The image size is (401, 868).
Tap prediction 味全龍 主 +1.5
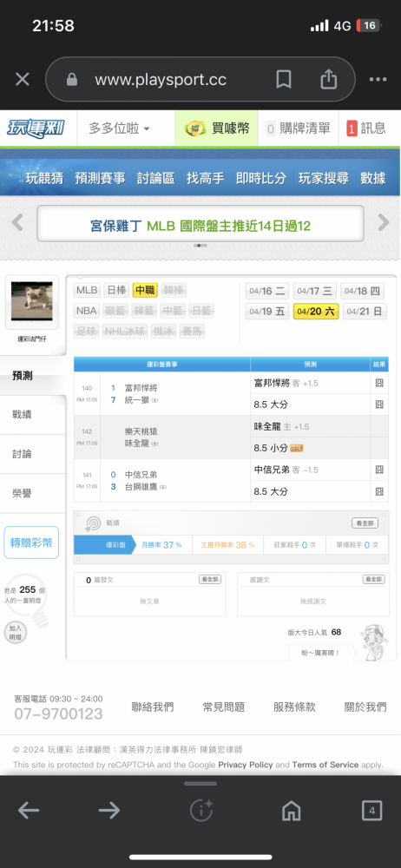click(281, 426)
